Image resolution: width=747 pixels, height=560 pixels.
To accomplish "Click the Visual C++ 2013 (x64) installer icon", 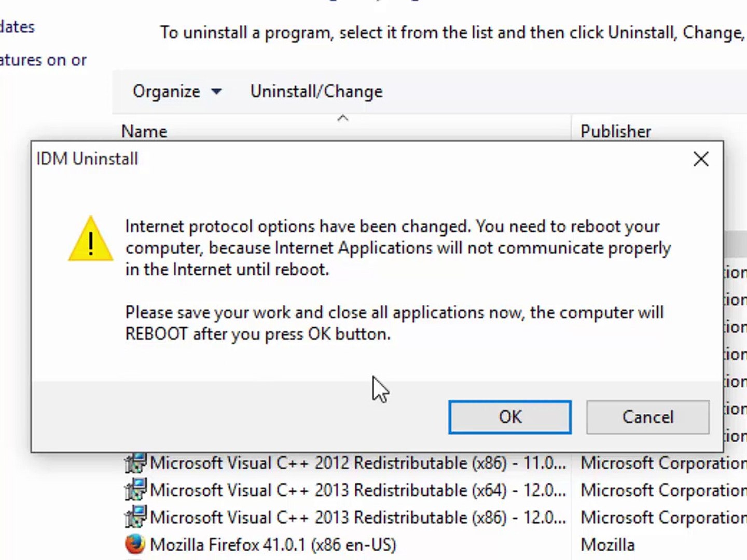I will [x=135, y=490].
